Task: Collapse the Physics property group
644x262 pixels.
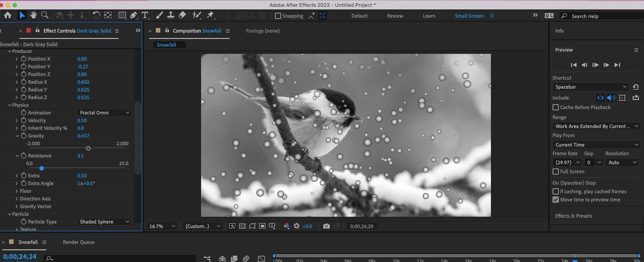Action: (10, 105)
